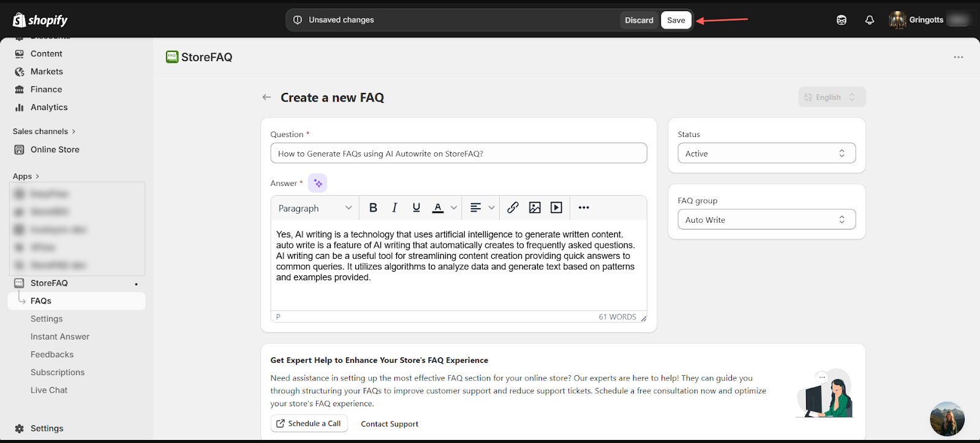Image resolution: width=980 pixels, height=443 pixels.
Task: Open the StoreFAQ app in sidebar
Action: click(x=49, y=283)
